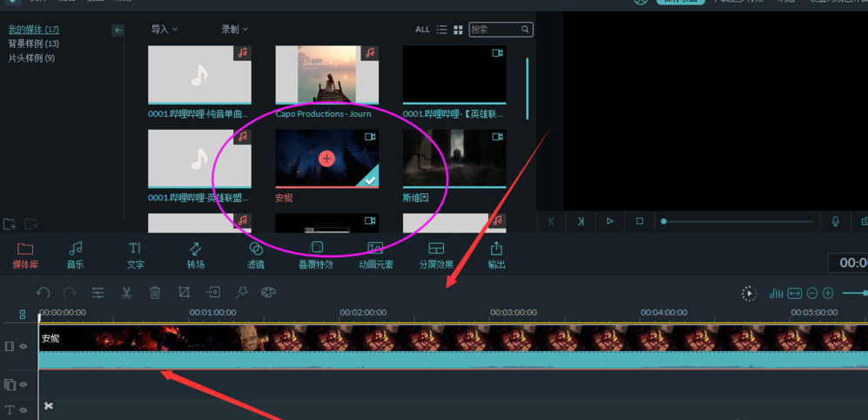
Task: Open the 音乐 music tab
Action: [76, 255]
